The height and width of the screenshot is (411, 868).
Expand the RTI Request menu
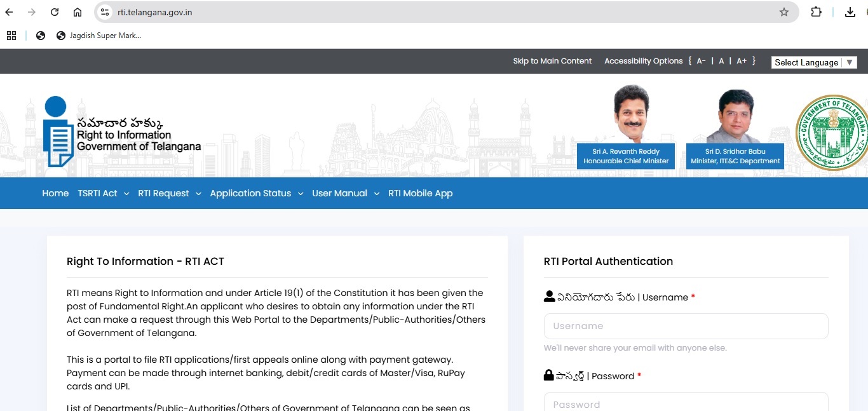(170, 193)
